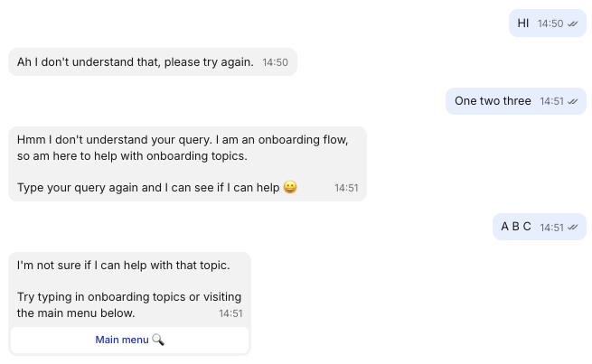Click the magnifying glass icon beside Main menu
Viewport: 592px width, 364px height.
158,340
